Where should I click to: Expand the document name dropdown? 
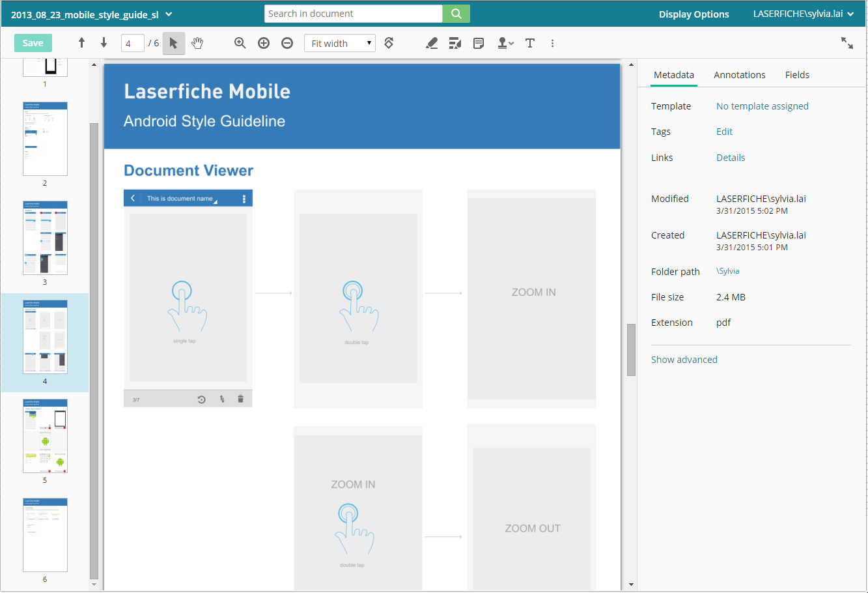169,14
